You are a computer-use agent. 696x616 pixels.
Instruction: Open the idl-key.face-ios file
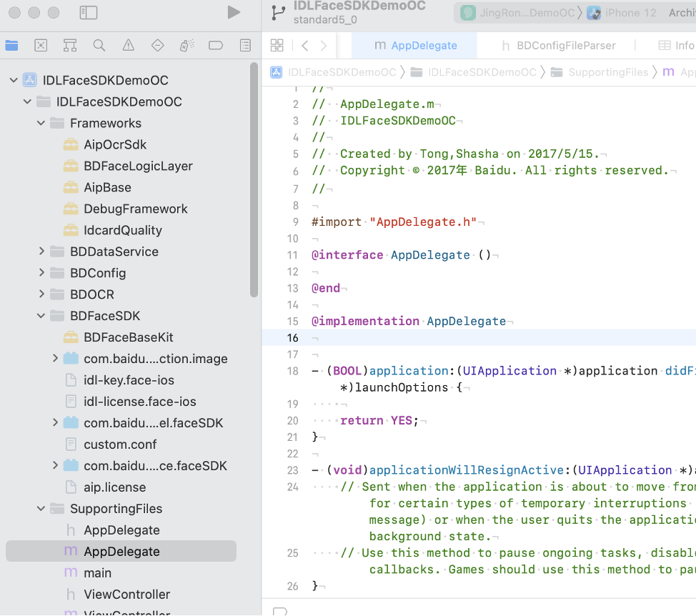pyautogui.click(x=121, y=380)
